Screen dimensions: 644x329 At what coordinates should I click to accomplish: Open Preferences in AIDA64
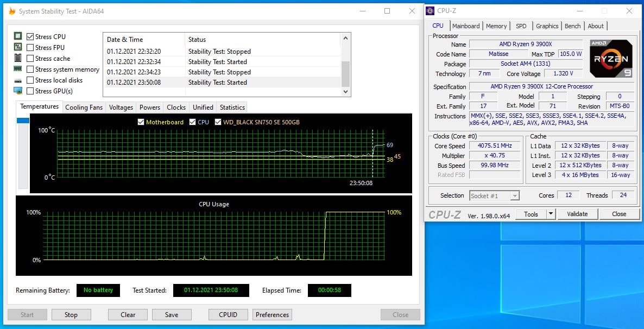click(x=272, y=315)
